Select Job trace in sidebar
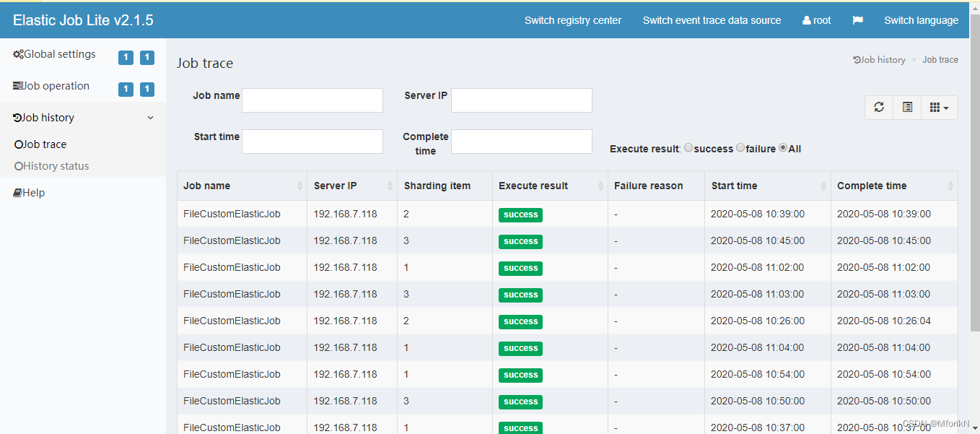The width and height of the screenshot is (980, 434). coord(40,144)
